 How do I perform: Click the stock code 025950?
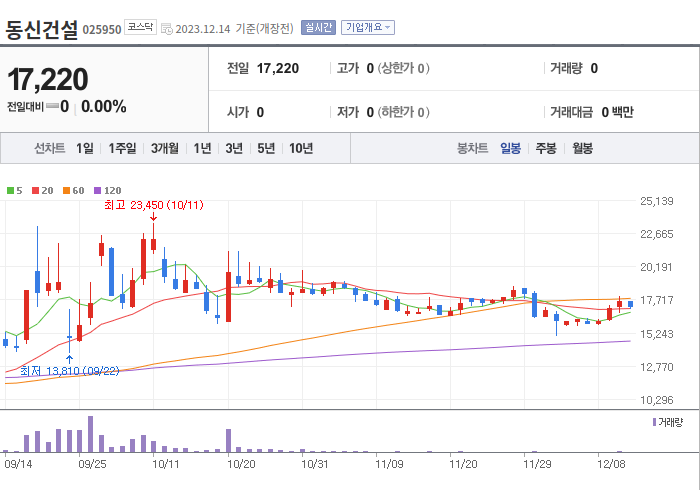pyautogui.click(x=102, y=30)
